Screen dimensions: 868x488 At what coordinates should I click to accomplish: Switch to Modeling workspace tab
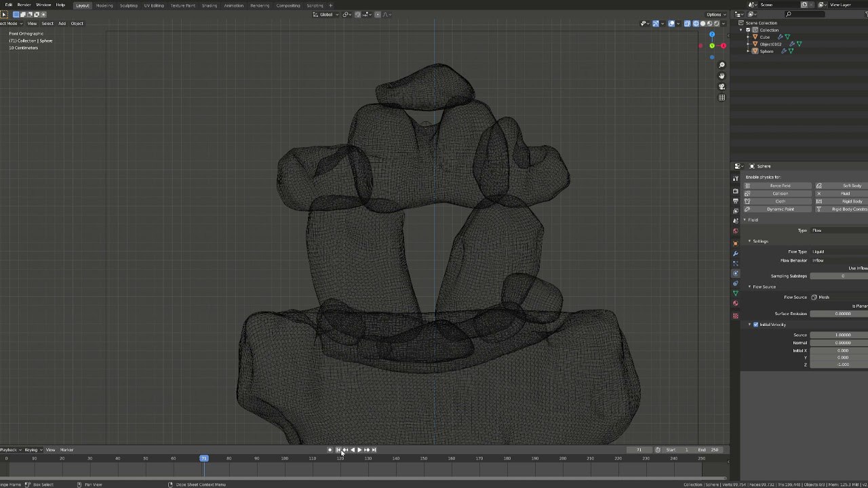point(104,5)
